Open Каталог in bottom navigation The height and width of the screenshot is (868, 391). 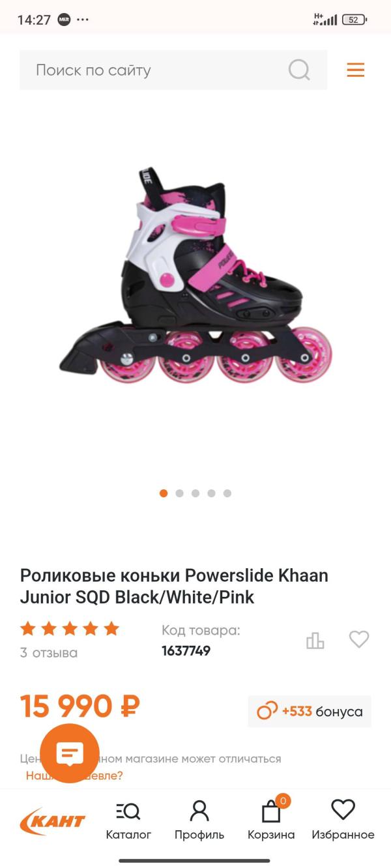click(128, 821)
